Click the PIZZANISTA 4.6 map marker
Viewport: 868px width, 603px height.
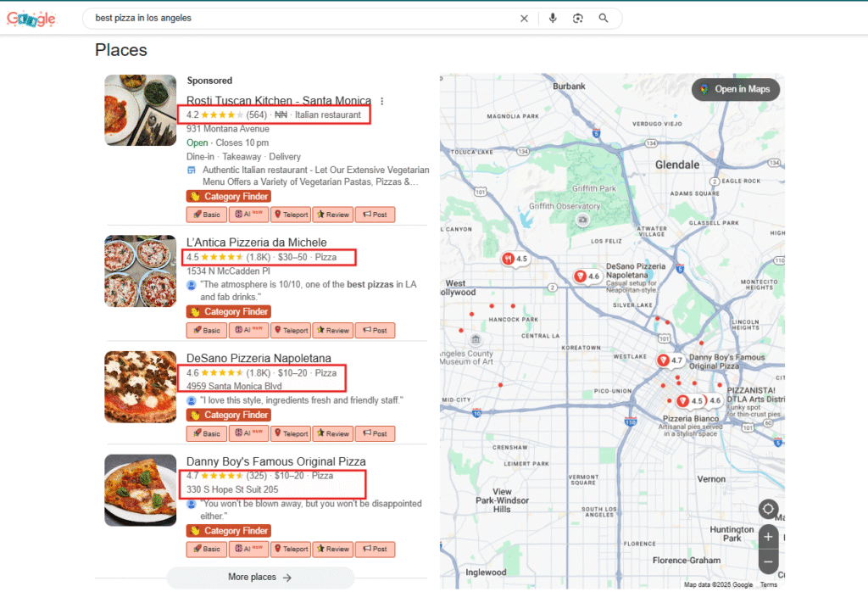(715, 400)
